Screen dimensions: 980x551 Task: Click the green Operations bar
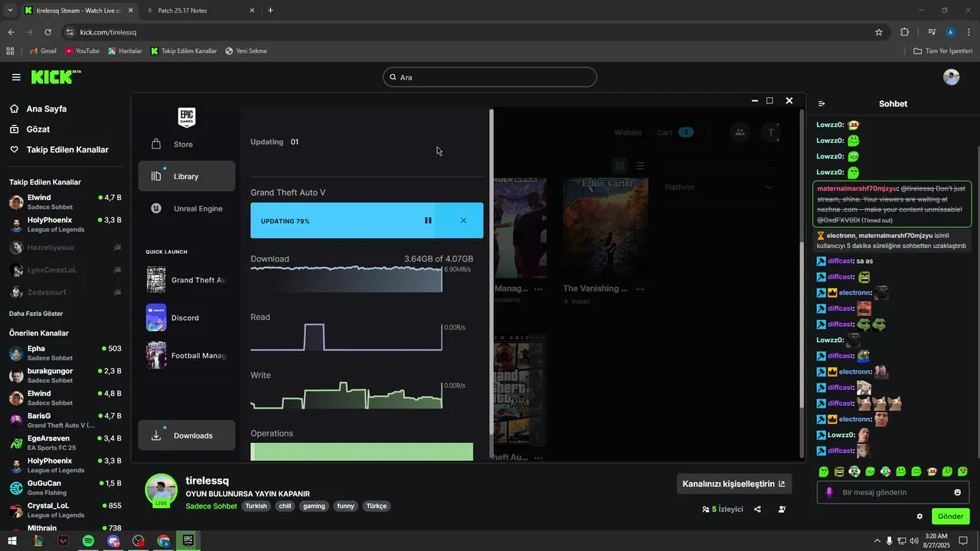coord(361,452)
